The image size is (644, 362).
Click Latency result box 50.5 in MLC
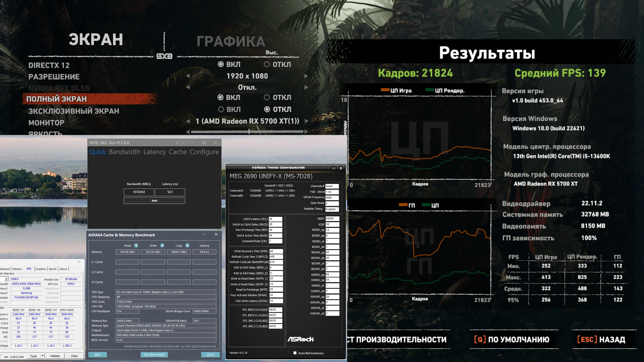pyautogui.click(x=170, y=192)
